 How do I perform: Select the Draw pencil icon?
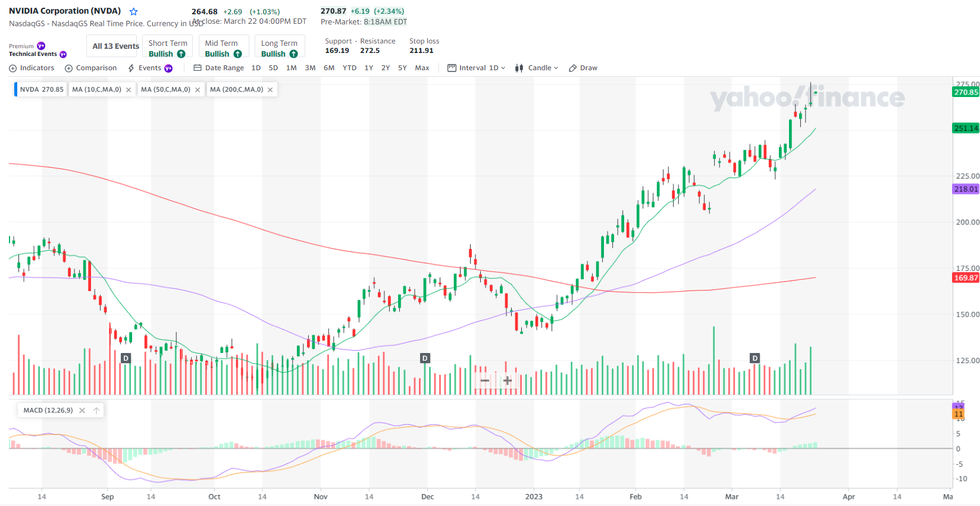[x=573, y=68]
